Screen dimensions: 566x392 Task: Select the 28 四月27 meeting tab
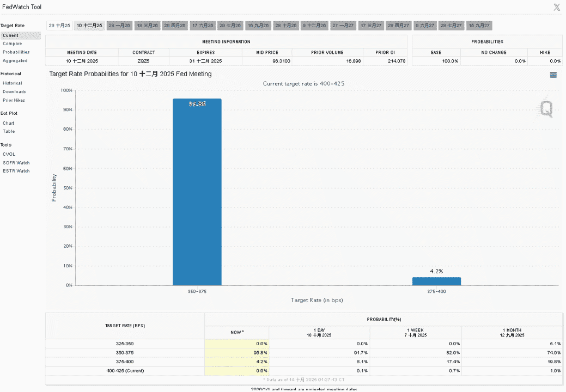pos(399,26)
